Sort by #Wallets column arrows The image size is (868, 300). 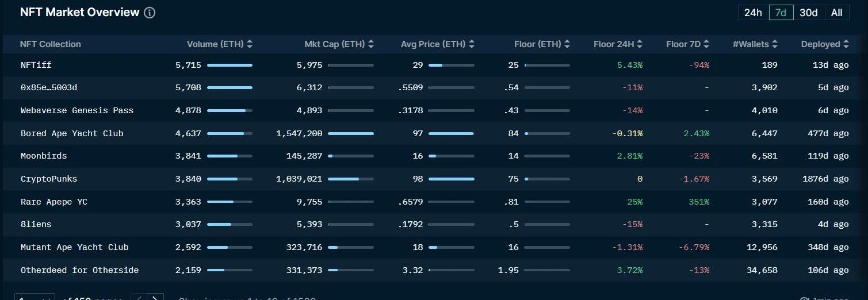774,44
